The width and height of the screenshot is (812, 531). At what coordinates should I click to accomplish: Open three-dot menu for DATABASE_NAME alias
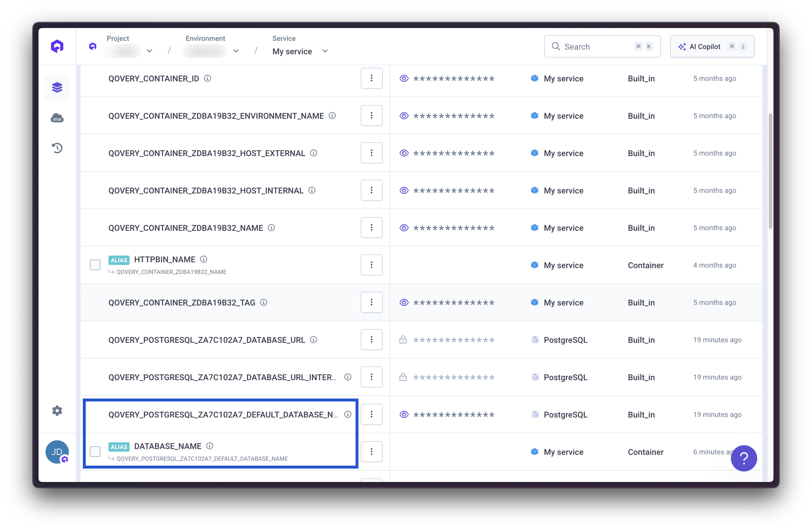click(x=372, y=451)
